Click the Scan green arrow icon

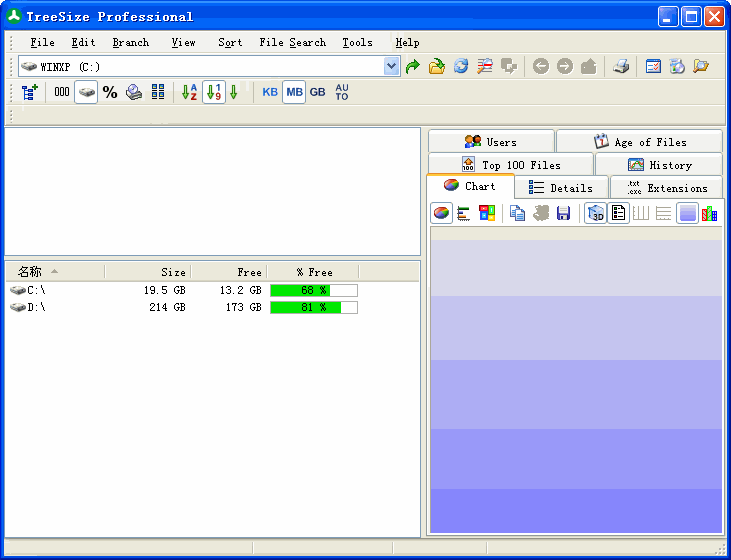click(412, 67)
